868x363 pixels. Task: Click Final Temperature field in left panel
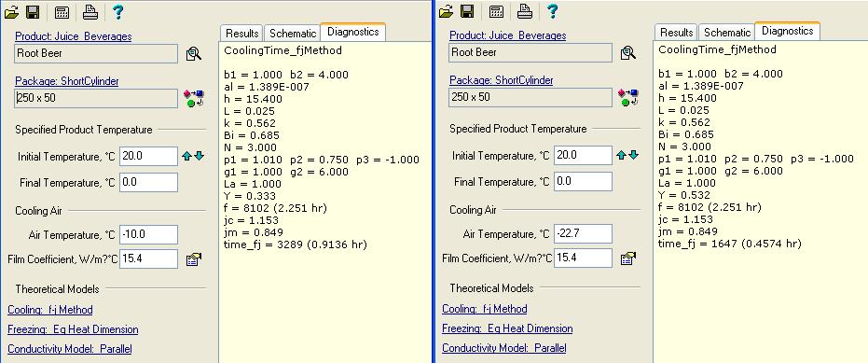[149, 182]
